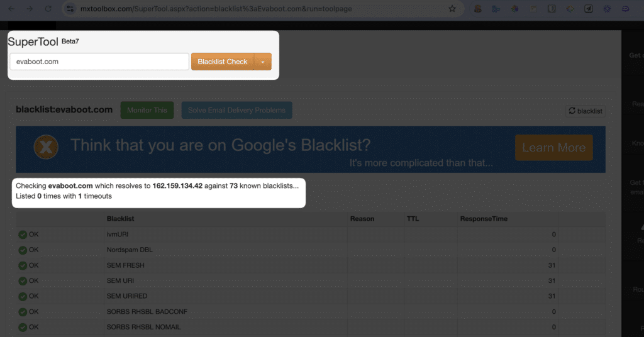Click green OK check icon for SEM URIRED

pos(23,296)
